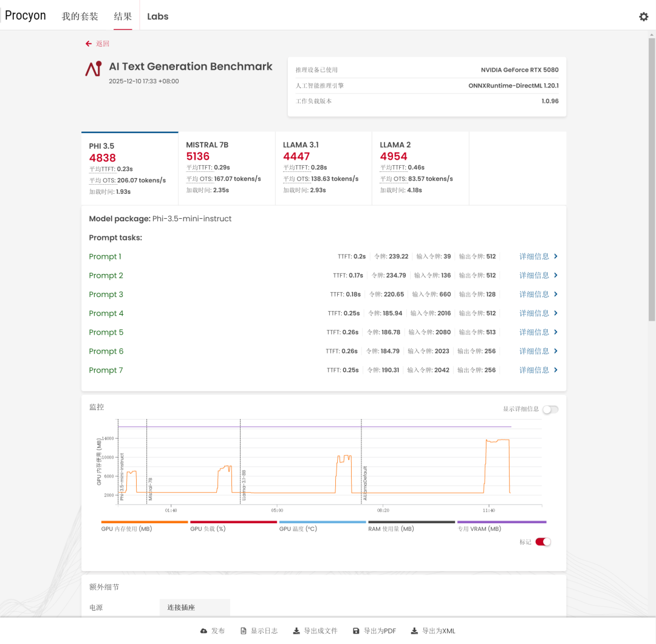The height and width of the screenshot is (644, 656).
Task: Open Prompt 3 详细信息 link
Action: 534,295
